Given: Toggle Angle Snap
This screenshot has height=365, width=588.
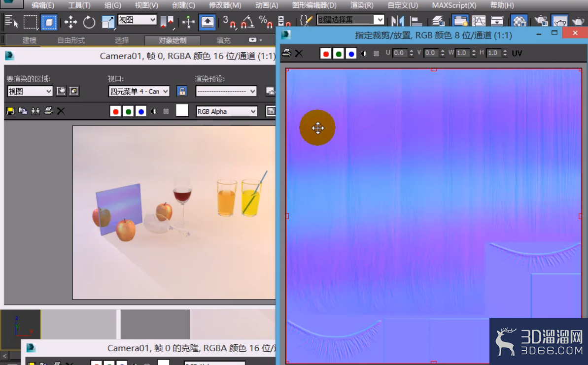Looking at the screenshot, I should (247, 22).
